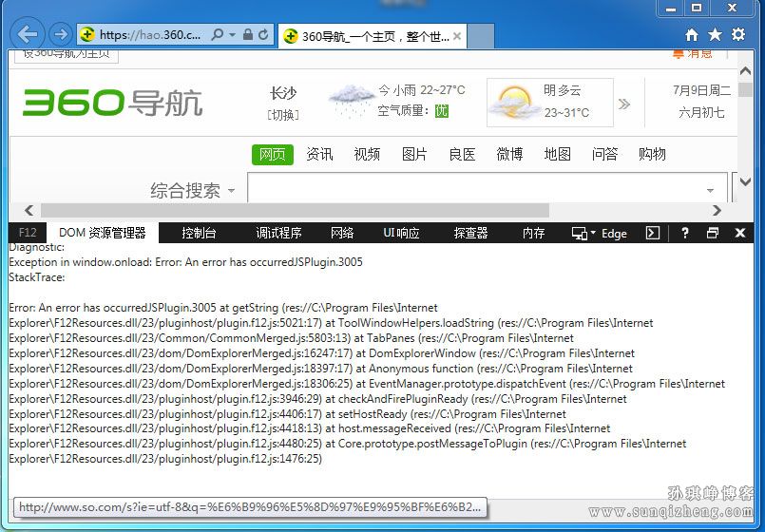Select the 购物 search tab

point(652,155)
